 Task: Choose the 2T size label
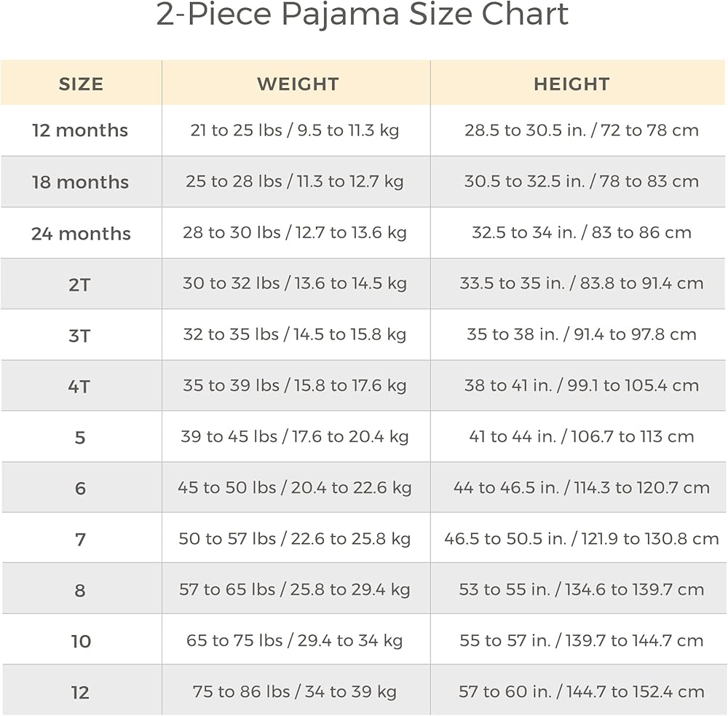click(79, 285)
